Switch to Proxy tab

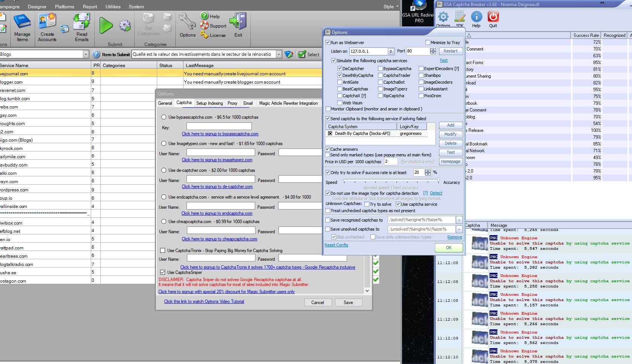tap(233, 103)
